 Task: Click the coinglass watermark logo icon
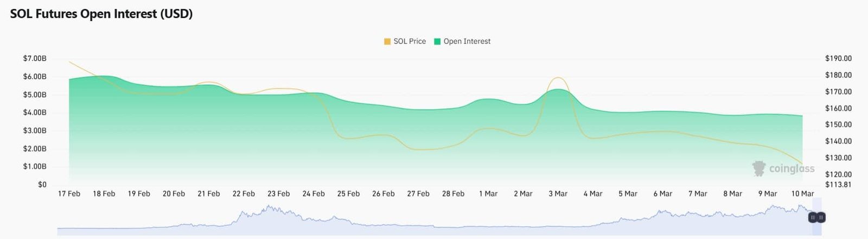click(x=758, y=168)
